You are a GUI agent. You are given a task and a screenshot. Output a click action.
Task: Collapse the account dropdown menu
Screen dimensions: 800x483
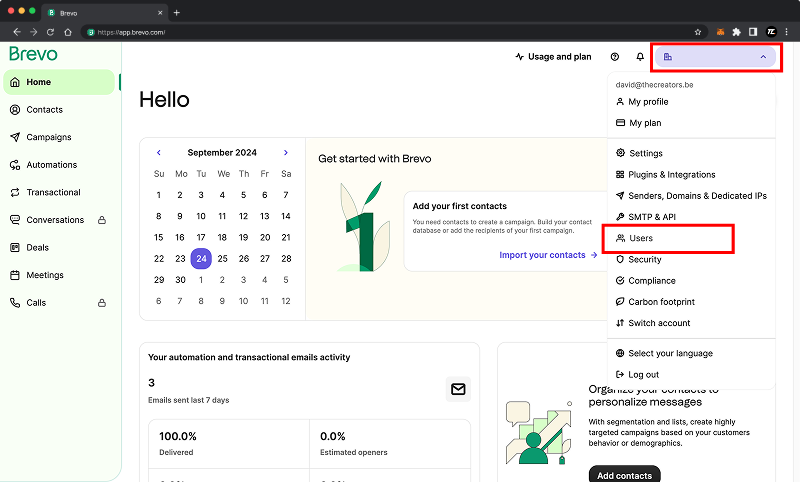[x=715, y=57]
